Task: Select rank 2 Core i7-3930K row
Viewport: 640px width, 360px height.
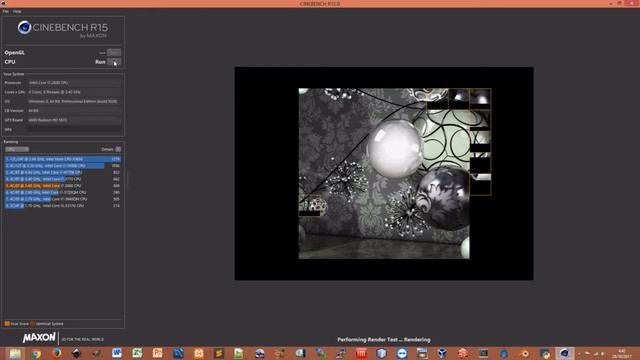Action: point(63,166)
